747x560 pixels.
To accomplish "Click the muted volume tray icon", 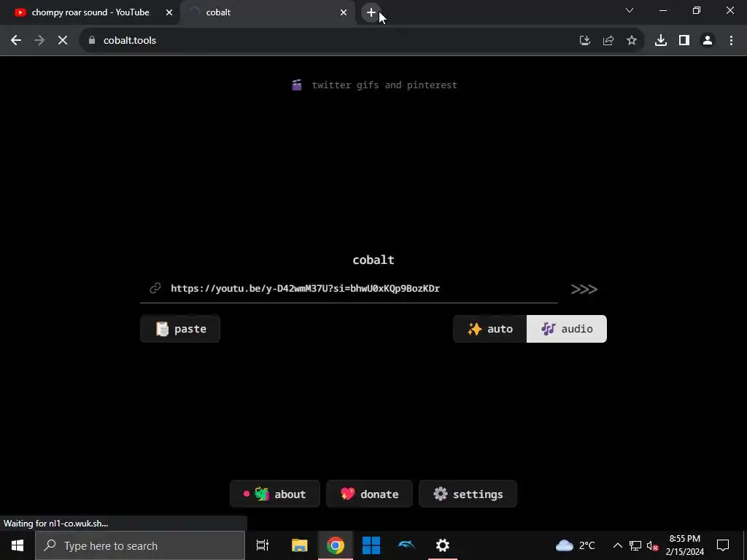I will pyautogui.click(x=653, y=545).
